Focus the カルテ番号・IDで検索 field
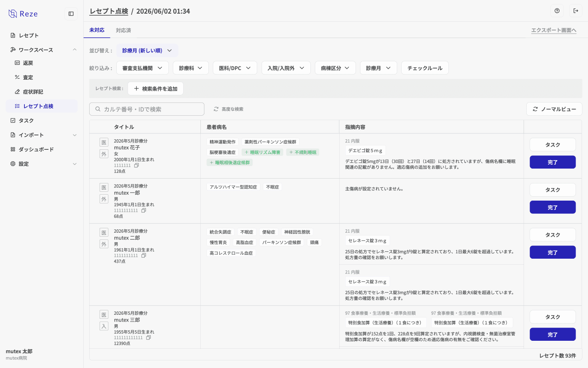Viewport: 588px width, 368px height. pos(147,109)
